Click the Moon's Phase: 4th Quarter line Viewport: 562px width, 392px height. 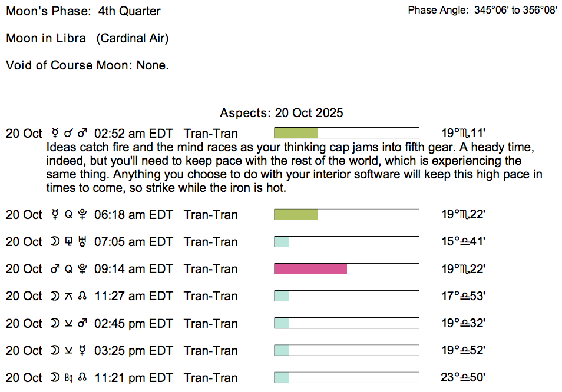83,11
